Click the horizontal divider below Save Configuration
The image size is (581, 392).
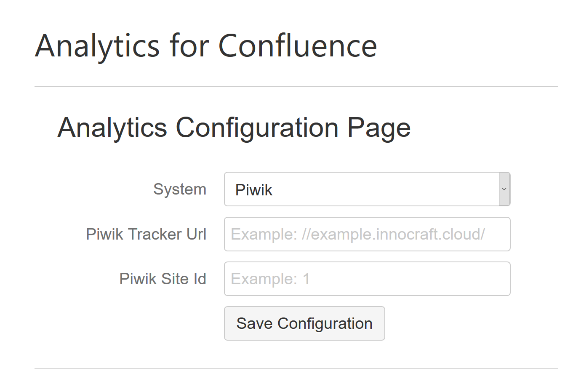click(296, 369)
